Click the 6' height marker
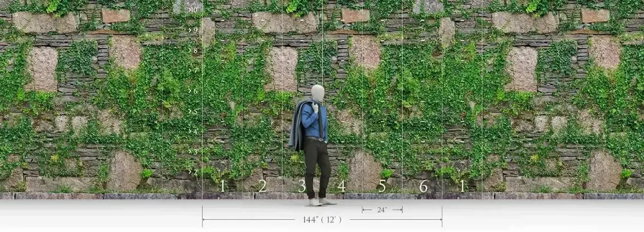 [193, 91]
